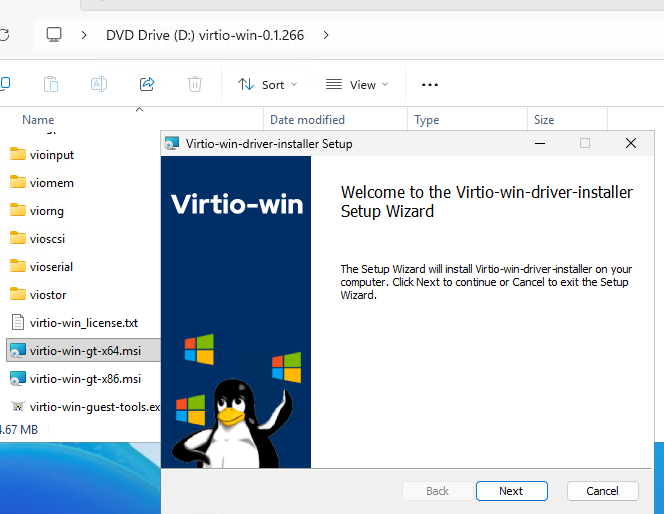Open the View dropdown in File Explorer
The image size is (664, 514).
357,85
